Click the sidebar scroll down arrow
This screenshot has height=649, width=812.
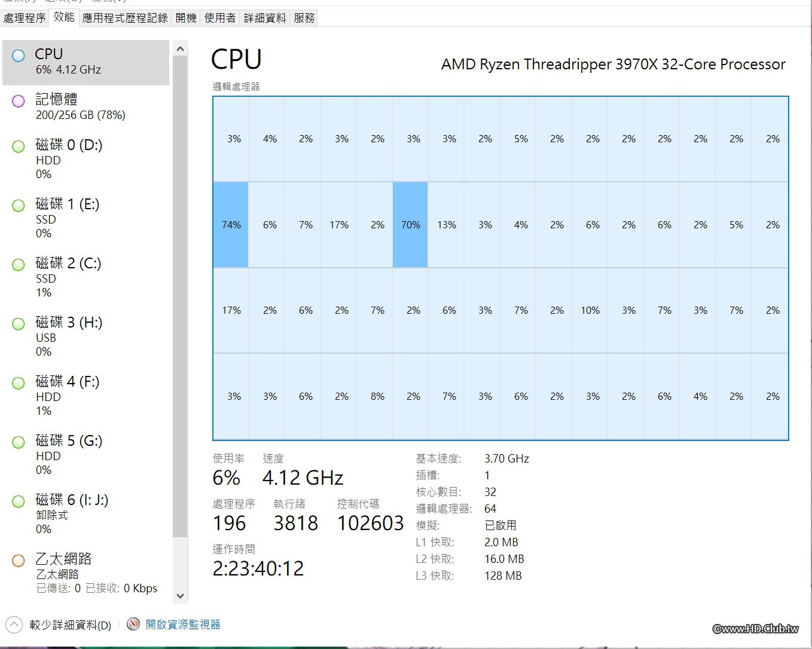(x=180, y=596)
